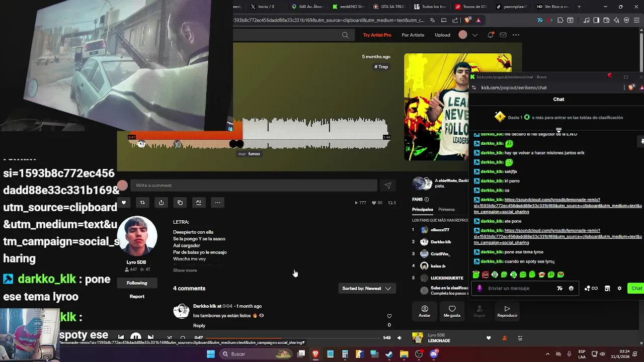Image resolution: width=644 pixels, height=362 pixels.
Task: Seek using the bottom player progress bar
Action: [293, 338]
